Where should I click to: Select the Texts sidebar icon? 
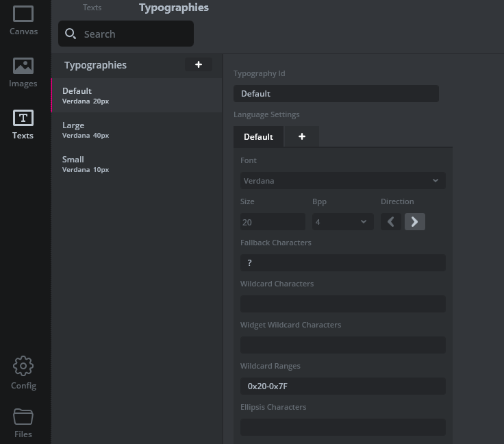click(x=23, y=125)
